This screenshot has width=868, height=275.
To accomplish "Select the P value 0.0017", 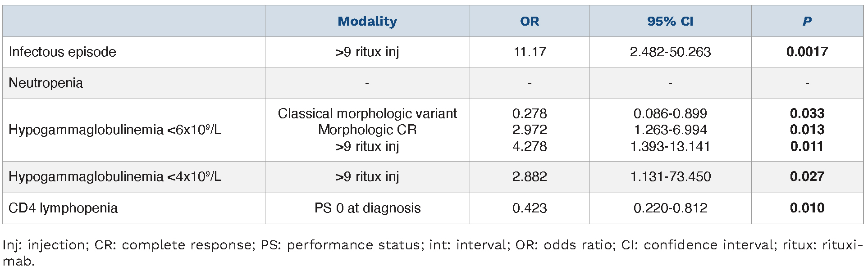I will point(807,52).
